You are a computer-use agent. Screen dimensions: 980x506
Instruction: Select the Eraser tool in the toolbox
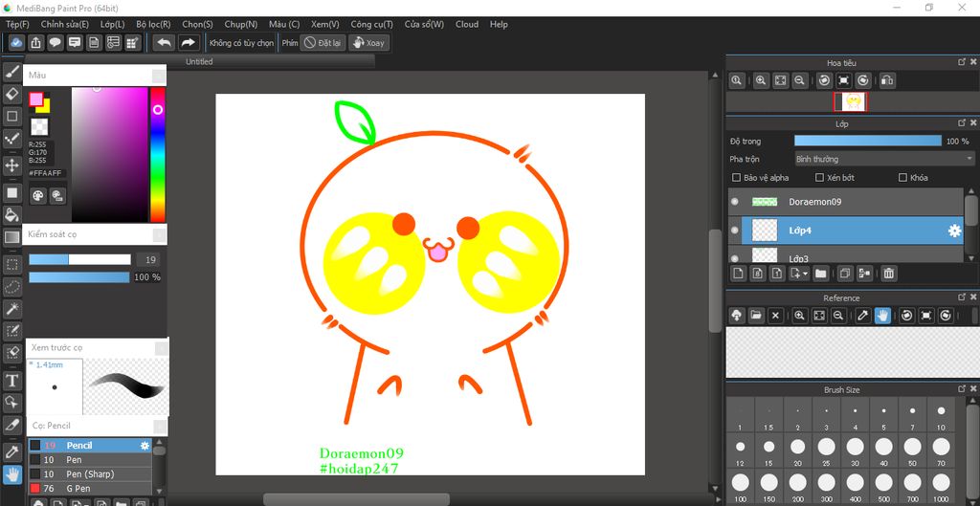pyautogui.click(x=12, y=94)
